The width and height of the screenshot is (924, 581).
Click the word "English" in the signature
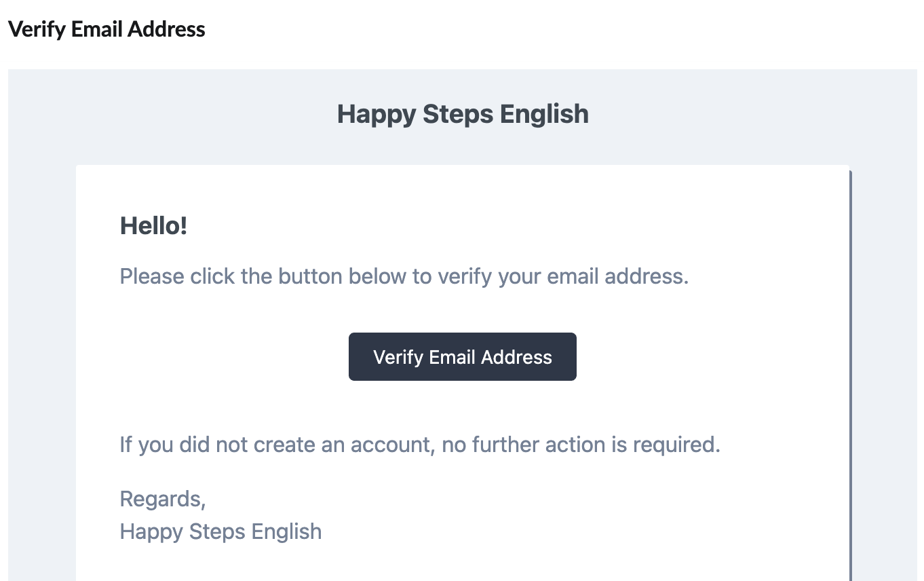tap(286, 531)
